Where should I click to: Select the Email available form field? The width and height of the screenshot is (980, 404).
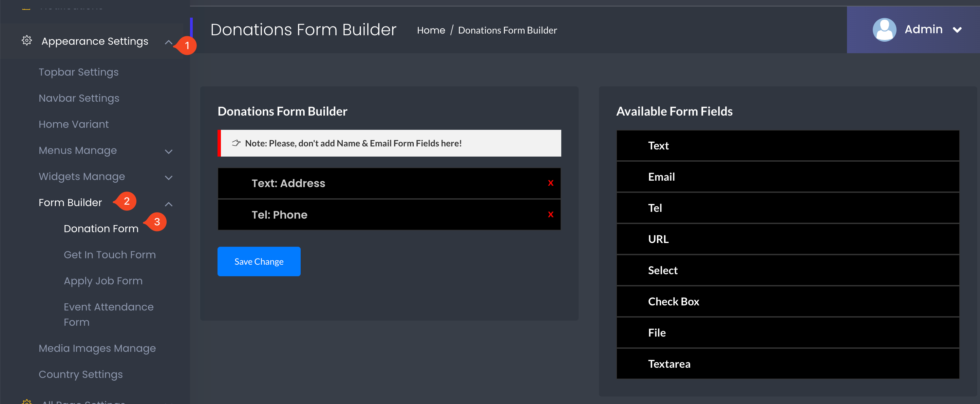(x=788, y=177)
